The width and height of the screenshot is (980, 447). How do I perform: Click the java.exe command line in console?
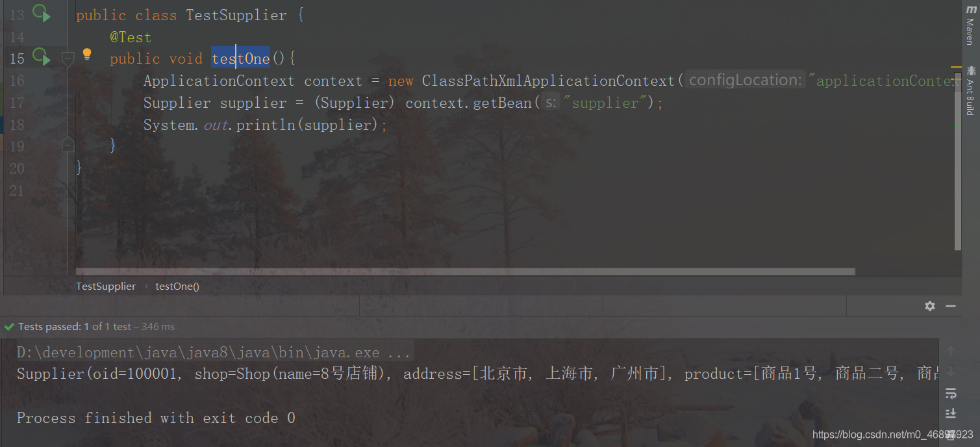pos(214,353)
